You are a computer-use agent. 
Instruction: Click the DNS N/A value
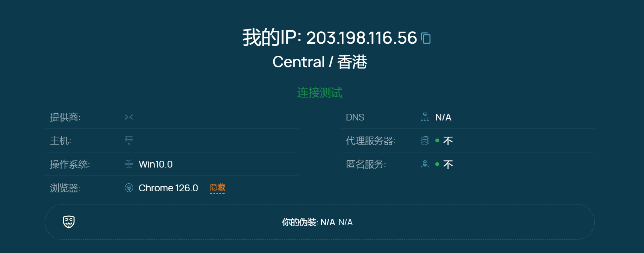443,117
